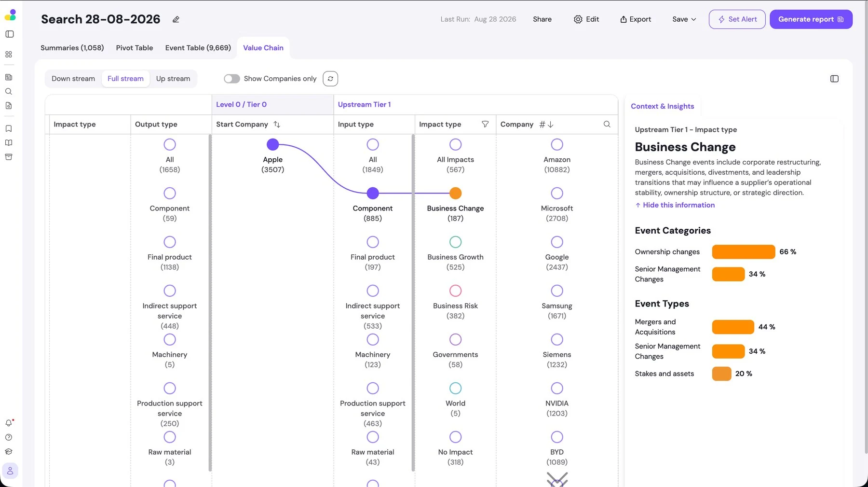Open the book icon in left sidebar

[9, 143]
